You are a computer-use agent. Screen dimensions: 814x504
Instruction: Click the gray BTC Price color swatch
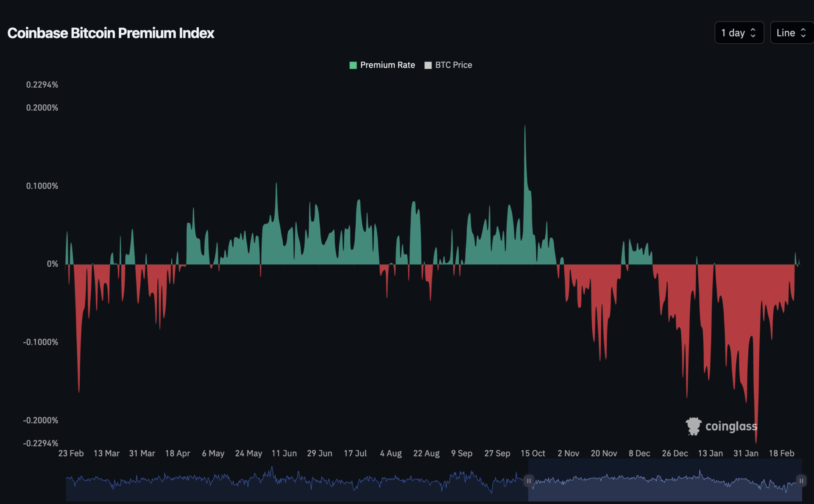tap(428, 65)
